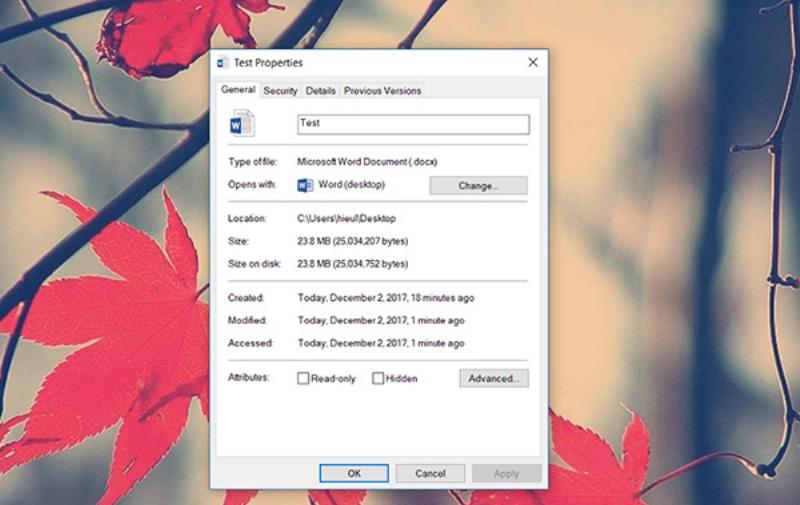
Task: Click the Created date text 18 minutes ago
Action: (386, 297)
